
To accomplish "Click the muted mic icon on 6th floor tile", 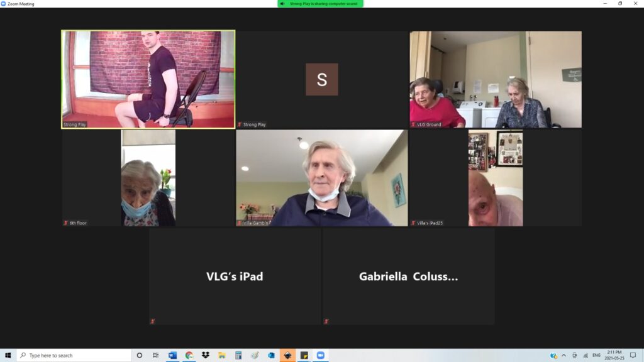I will 65,223.
